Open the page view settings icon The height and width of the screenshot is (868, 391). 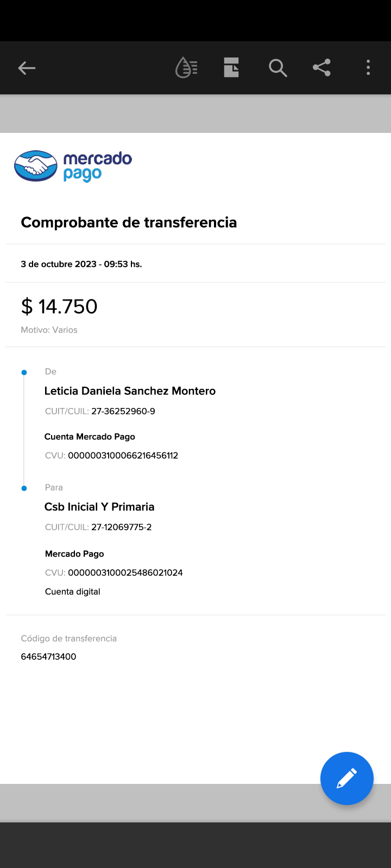[x=231, y=68]
